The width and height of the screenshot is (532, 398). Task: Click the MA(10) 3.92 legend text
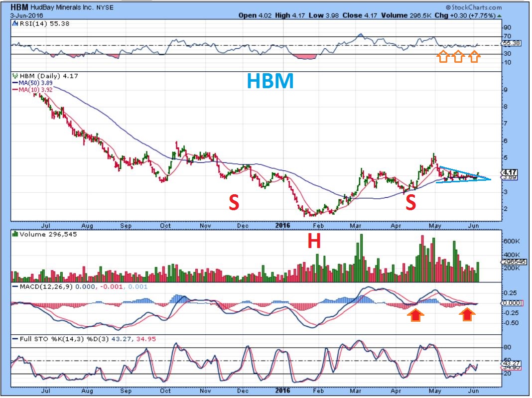click(35, 90)
